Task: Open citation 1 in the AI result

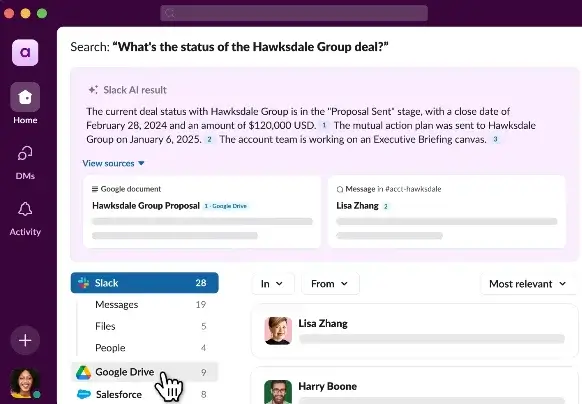Action: [x=324, y=126]
